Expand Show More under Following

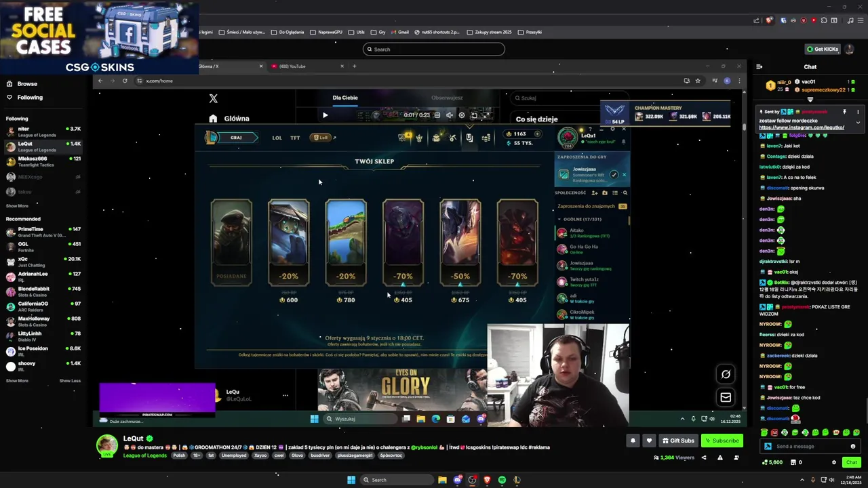[17, 206]
